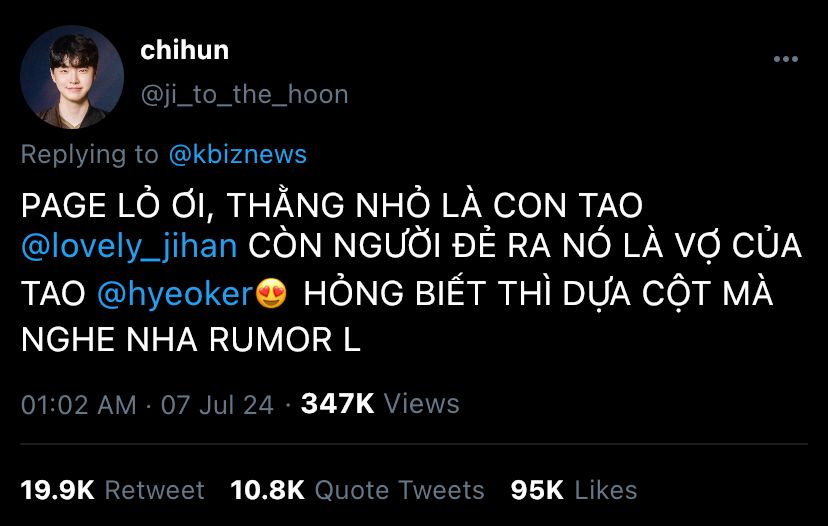Click the heart-eyes emoji in tweet
The image size is (828, 526).
coord(271,294)
